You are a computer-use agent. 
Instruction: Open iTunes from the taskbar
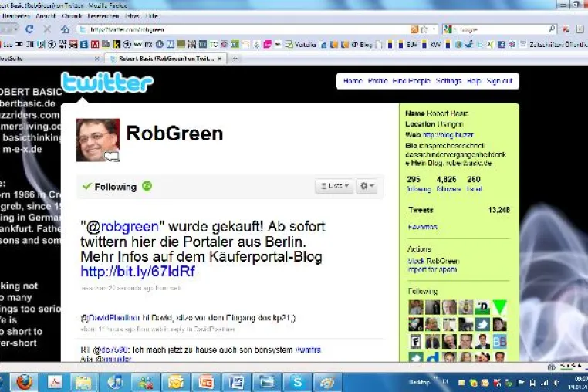click(x=115, y=382)
